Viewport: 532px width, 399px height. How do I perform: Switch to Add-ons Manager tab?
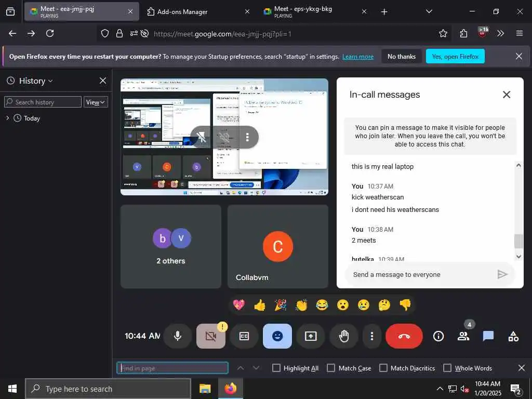[198, 11]
